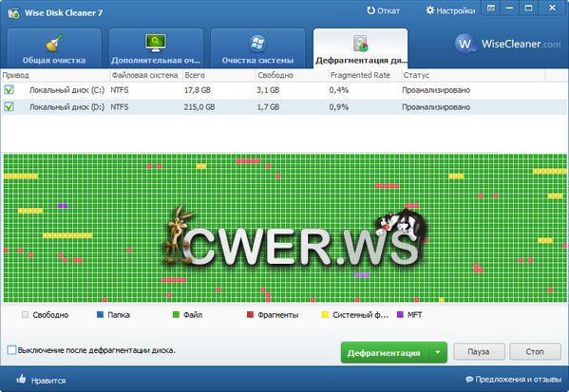Click the Статус column header
This screenshot has width=569, height=392.
click(x=473, y=75)
